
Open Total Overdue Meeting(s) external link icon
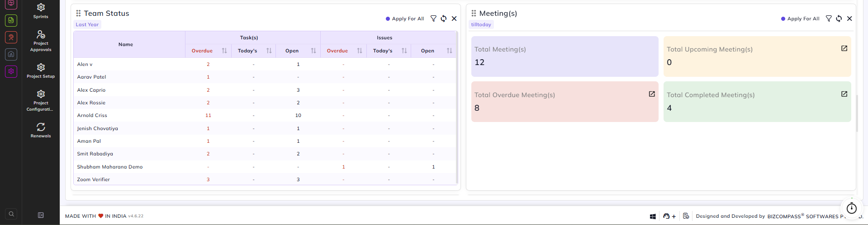click(652, 94)
